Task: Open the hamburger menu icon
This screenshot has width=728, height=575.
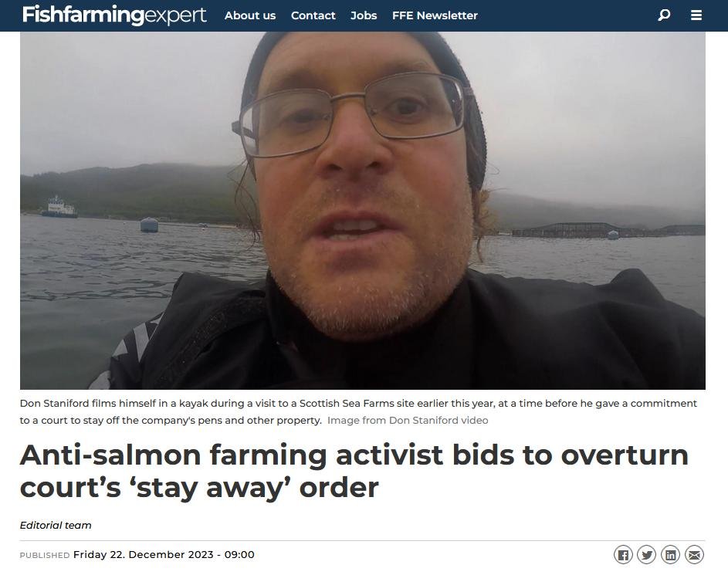Action: click(x=696, y=15)
